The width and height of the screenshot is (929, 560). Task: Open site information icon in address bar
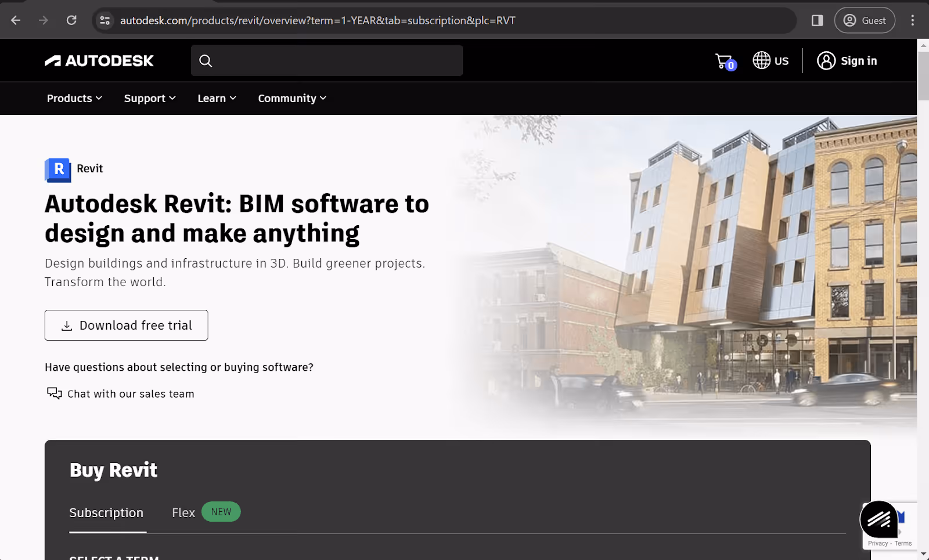[105, 20]
